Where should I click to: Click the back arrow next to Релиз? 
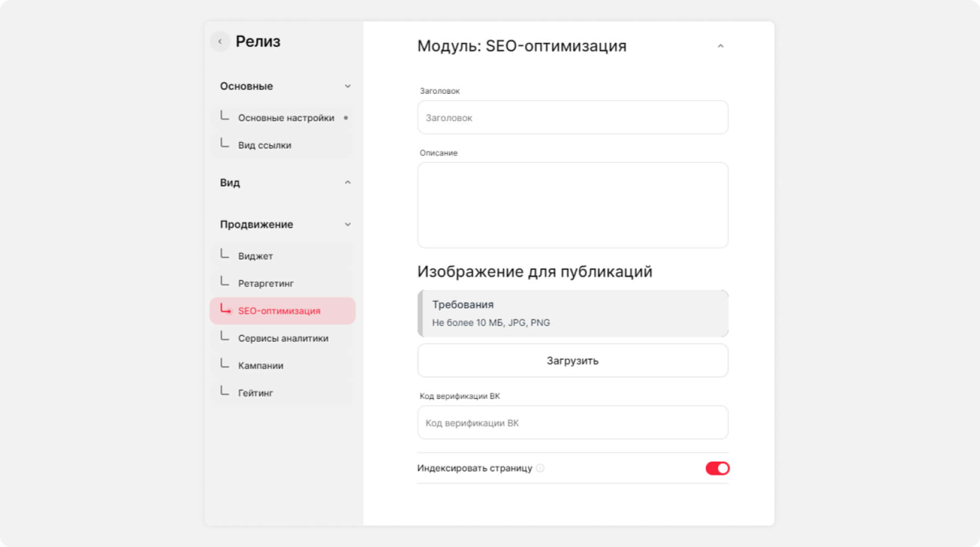(x=220, y=41)
